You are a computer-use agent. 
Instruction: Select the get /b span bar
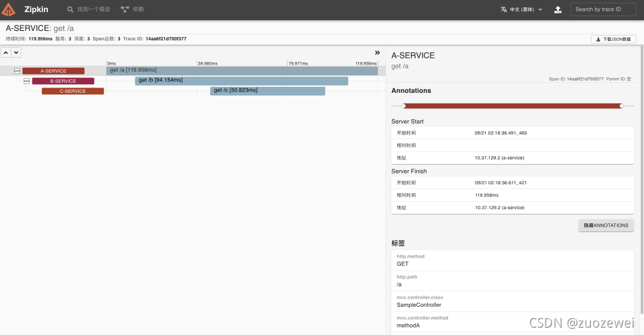pyautogui.click(x=241, y=81)
